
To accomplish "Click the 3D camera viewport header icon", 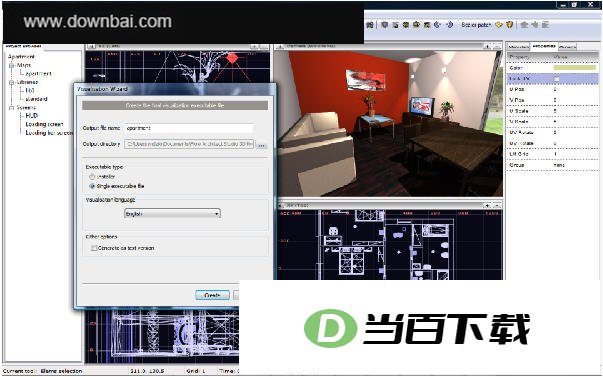I will [x=280, y=46].
